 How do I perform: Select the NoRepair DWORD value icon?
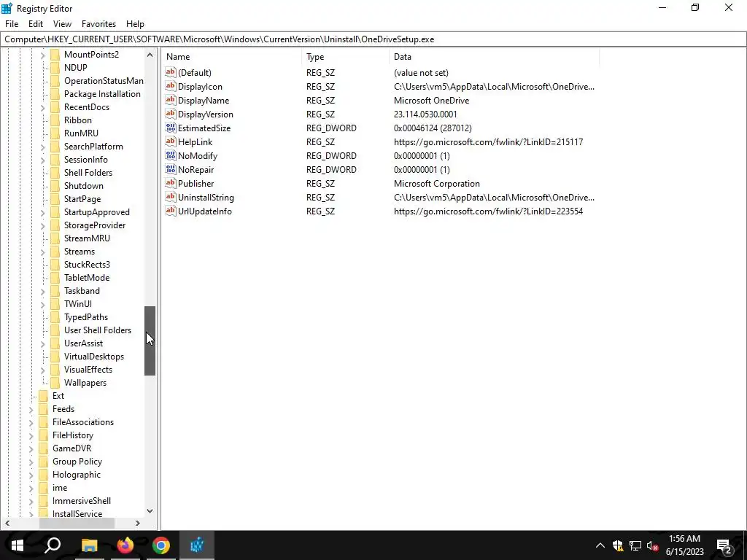(x=171, y=169)
